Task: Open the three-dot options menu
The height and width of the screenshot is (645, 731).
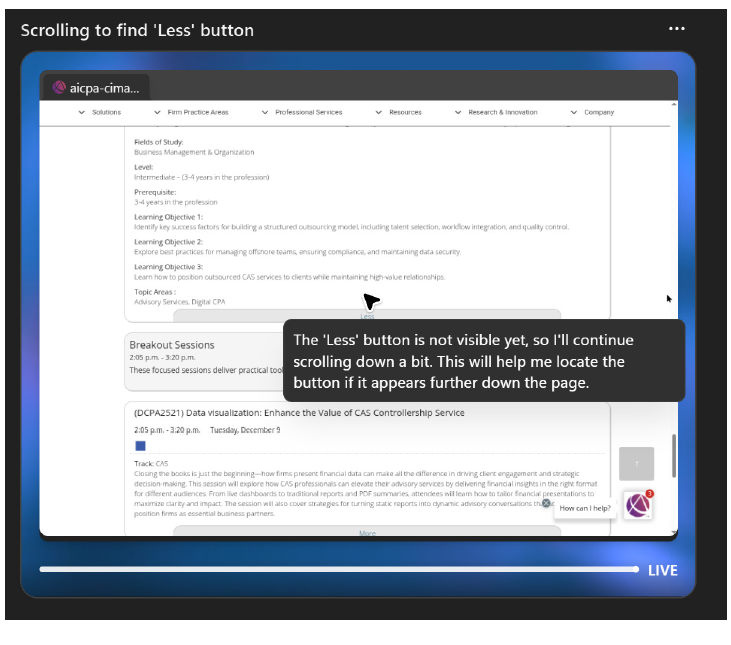Action: pos(677,29)
